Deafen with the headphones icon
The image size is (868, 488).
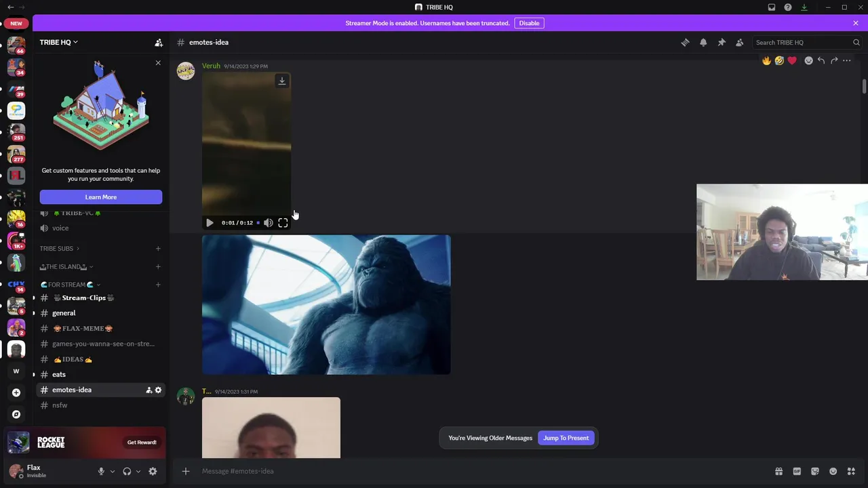click(x=127, y=471)
